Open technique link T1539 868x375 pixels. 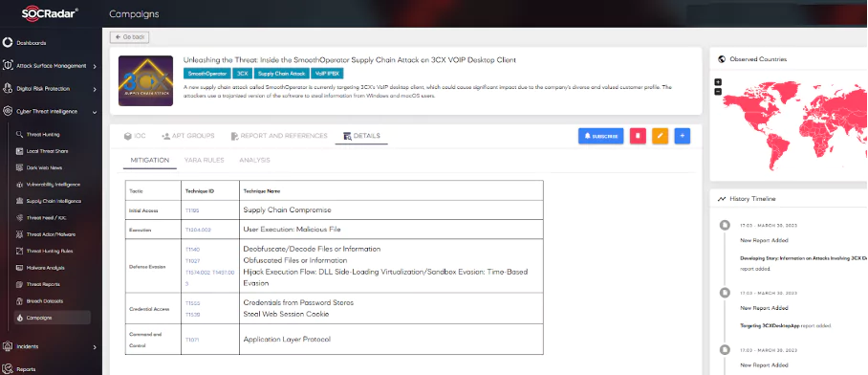click(x=192, y=314)
